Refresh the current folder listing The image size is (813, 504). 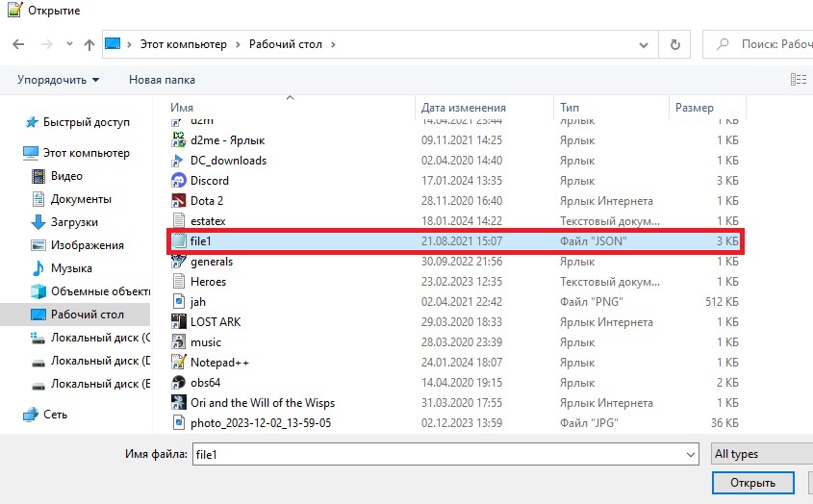[x=675, y=44]
